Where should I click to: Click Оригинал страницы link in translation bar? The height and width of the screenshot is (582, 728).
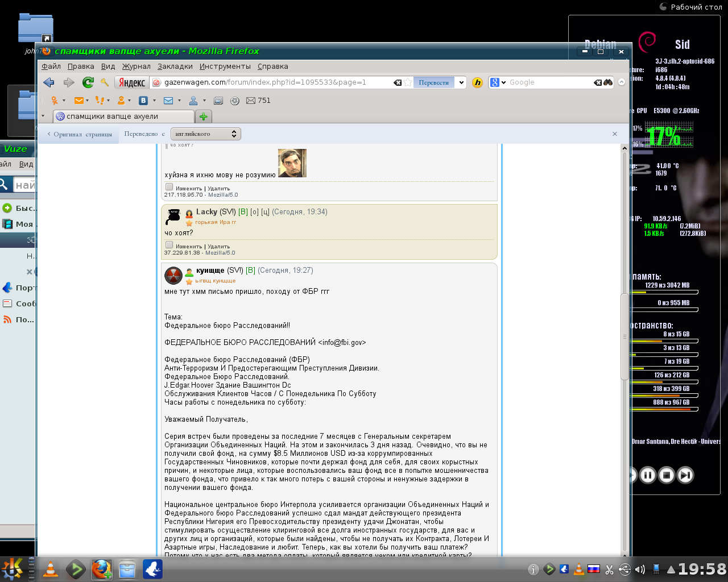(80, 134)
